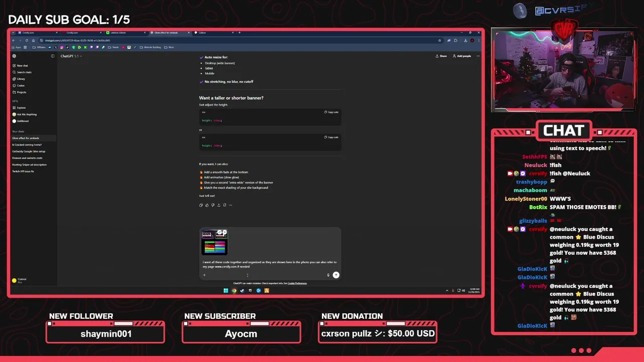Click into the message text field
Viewport: 644px width, 362px height.
(x=270, y=264)
